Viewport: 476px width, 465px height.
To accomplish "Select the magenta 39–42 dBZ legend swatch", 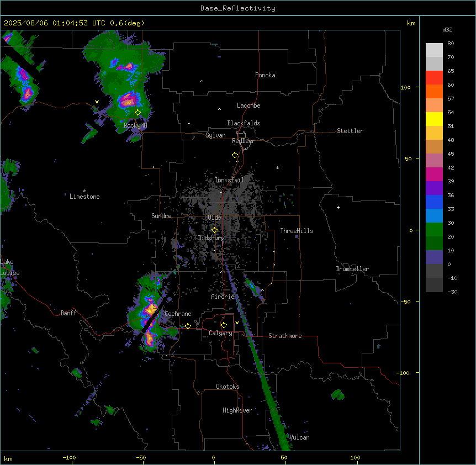I will click(434, 174).
